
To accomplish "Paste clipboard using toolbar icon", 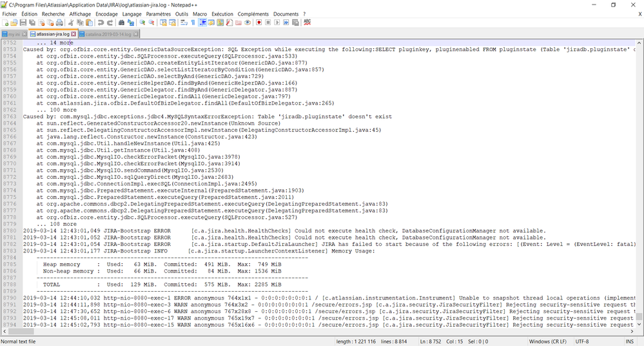I will (x=89, y=22).
